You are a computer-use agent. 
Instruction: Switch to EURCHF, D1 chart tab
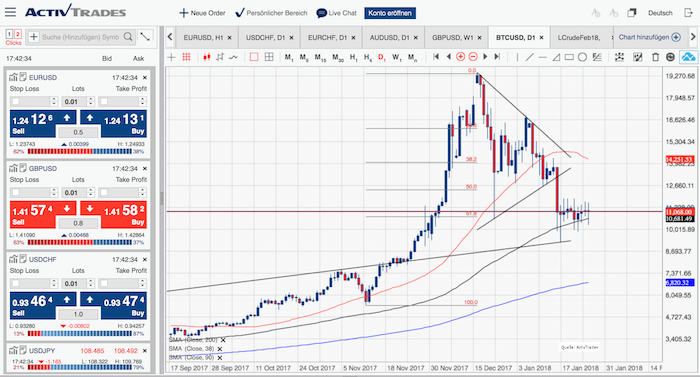327,38
